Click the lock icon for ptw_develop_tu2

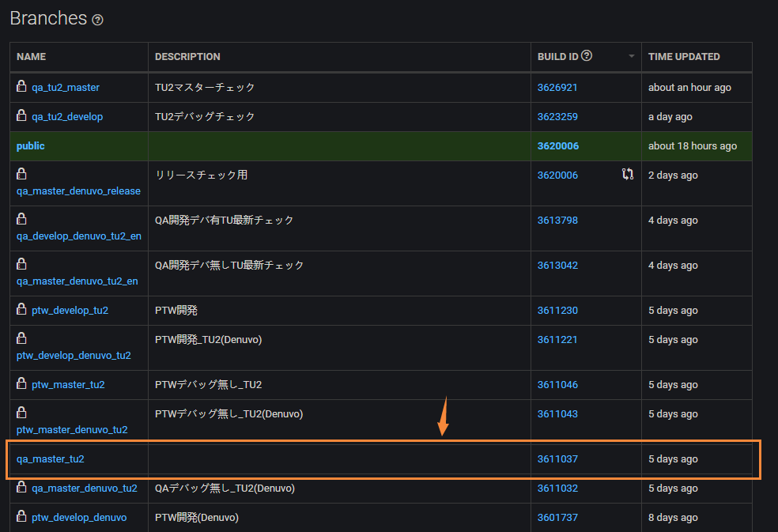pyautogui.click(x=21, y=308)
